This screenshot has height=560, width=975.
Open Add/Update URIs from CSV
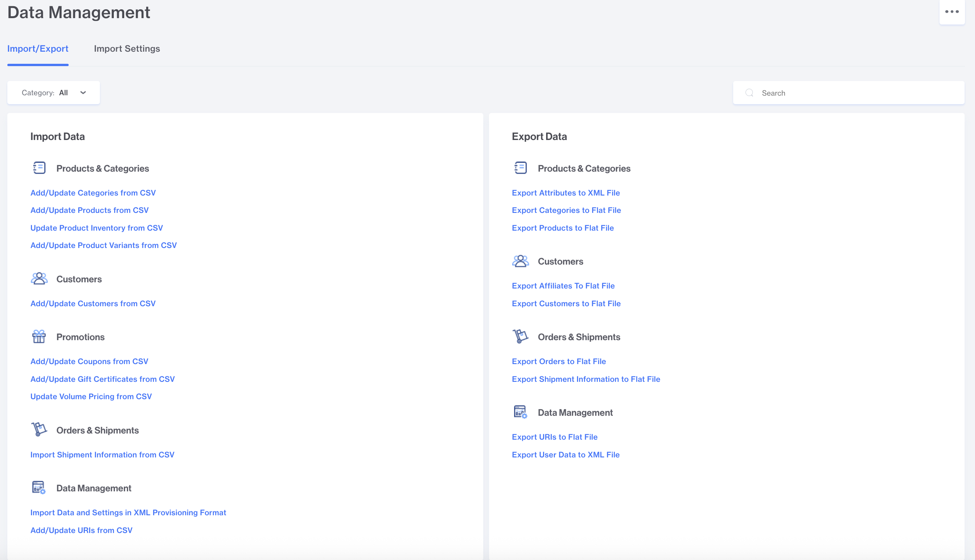tap(81, 530)
